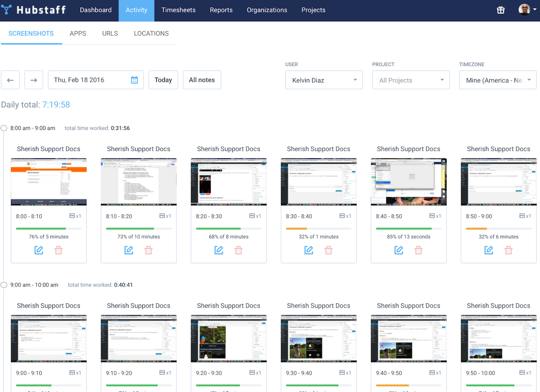The image size is (540, 392).
Task: Open the 9:50 - 10:00 screenshot thumbnail
Action: (499, 338)
